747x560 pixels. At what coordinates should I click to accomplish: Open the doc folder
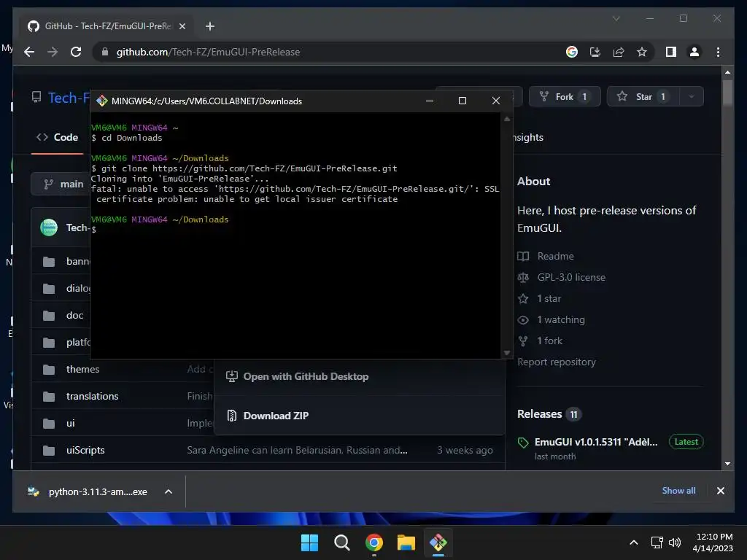pos(75,315)
